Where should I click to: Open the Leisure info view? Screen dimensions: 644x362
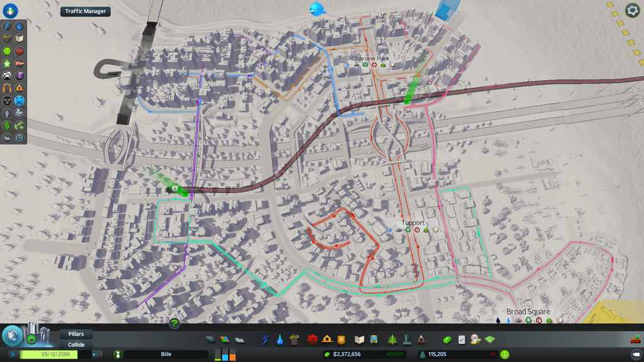(19, 138)
